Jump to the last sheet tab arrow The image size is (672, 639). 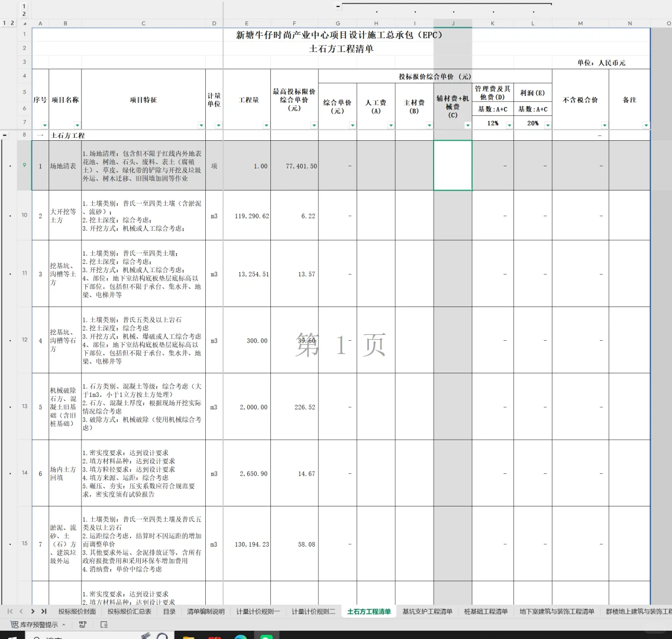pos(44,611)
